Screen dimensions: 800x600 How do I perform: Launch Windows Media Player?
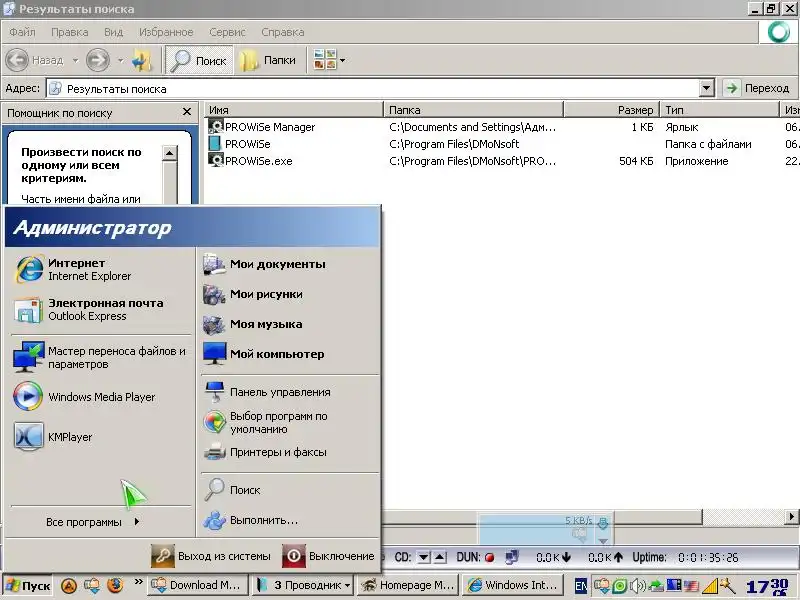coord(99,396)
